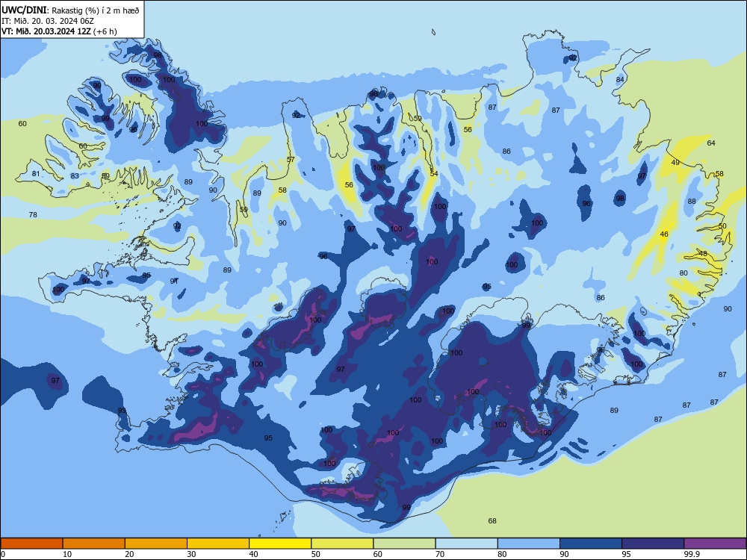This screenshot has width=747, height=560.
Task: Click the purple above-99.9 legend swatch
Action: click(x=715, y=544)
